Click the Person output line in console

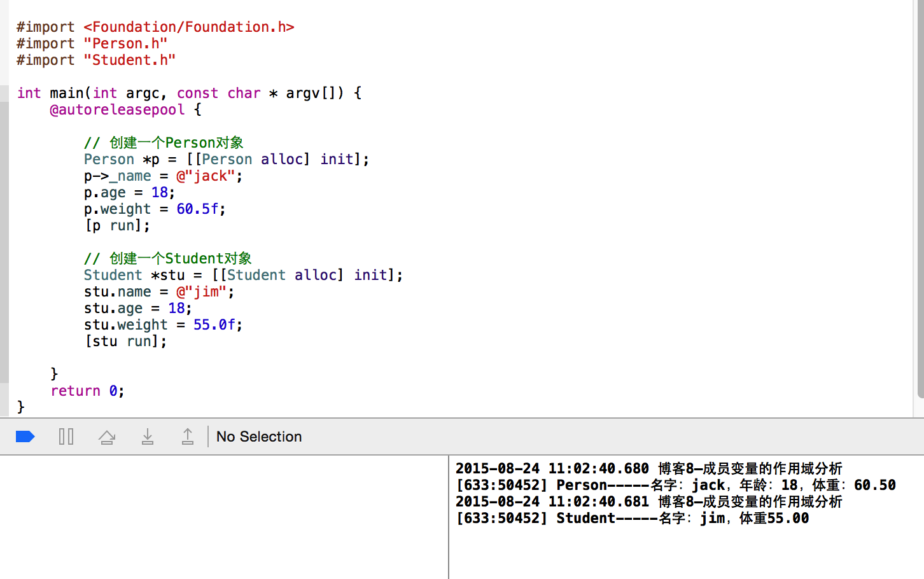tap(676, 485)
